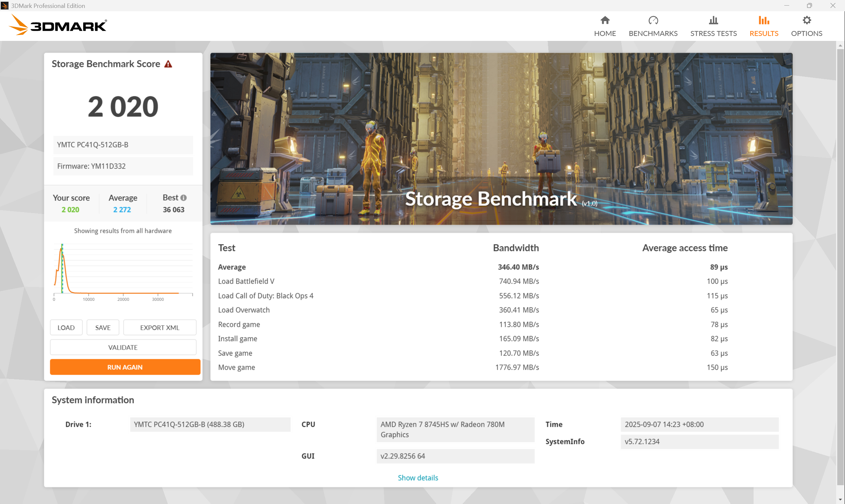Click EXPORT XML button
Image resolution: width=845 pixels, height=504 pixels.
tap(159, 328)
